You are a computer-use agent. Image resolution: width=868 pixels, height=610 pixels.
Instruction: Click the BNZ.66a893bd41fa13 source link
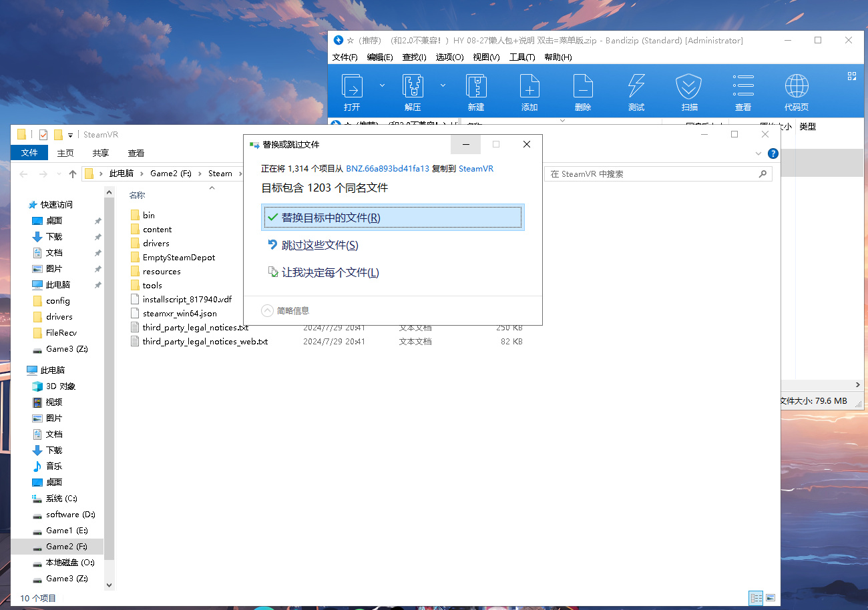(x=387, y=169)
